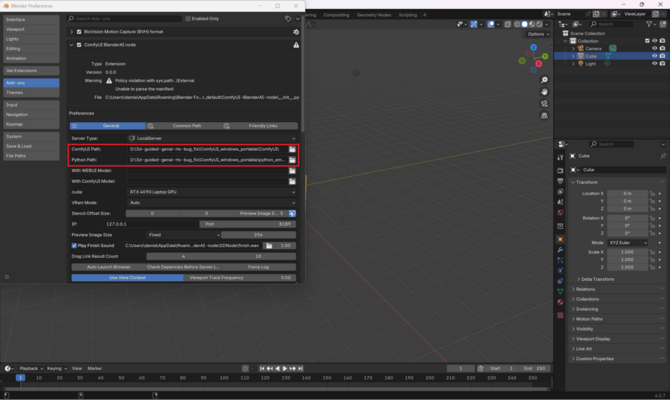Browse folder for ComfyUI Path
This screenshot has height=400, width=670.
(292, 149)
